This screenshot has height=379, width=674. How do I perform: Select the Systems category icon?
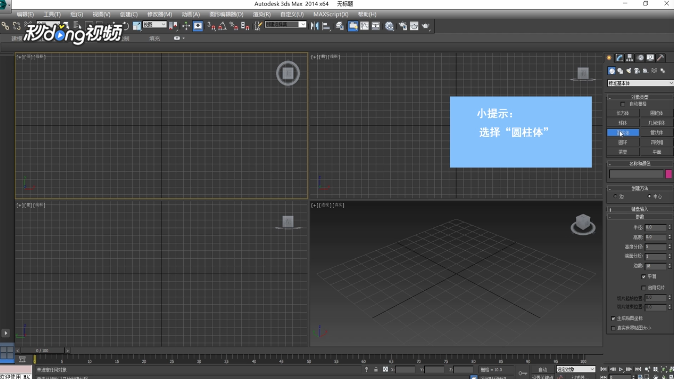tap(663, 70)
